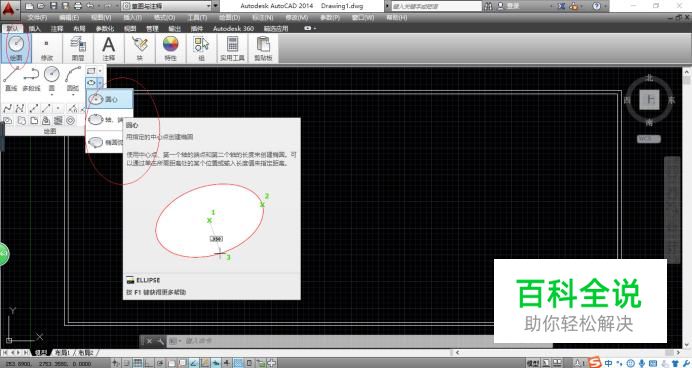The width and height of the screenshot is (692, 368).
Task: Expand the rectangle tool dropdown arrow
Action: (100, 71)
